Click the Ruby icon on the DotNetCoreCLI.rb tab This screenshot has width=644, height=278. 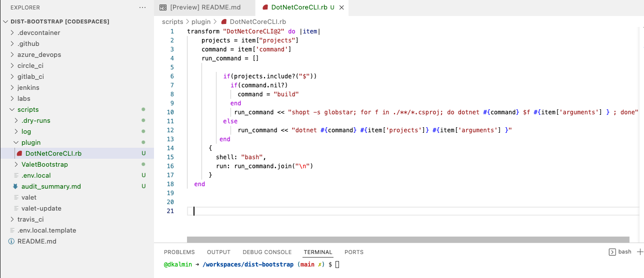point(265,7)
